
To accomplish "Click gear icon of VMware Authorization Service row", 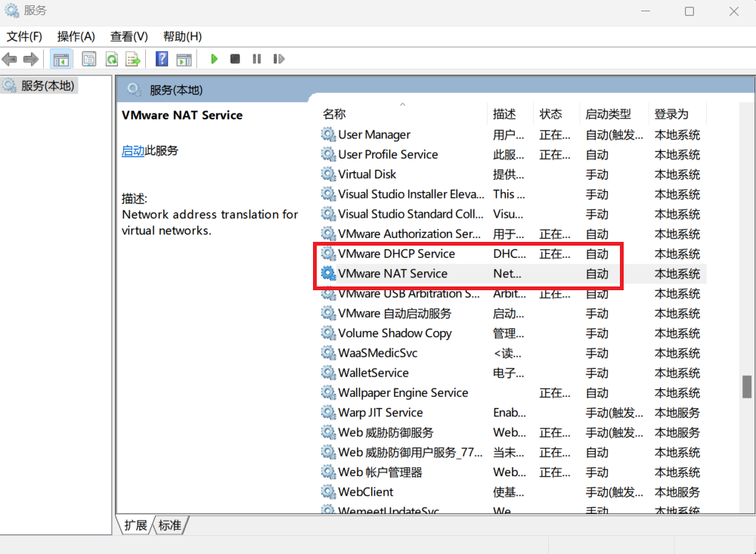I will 328,234.
